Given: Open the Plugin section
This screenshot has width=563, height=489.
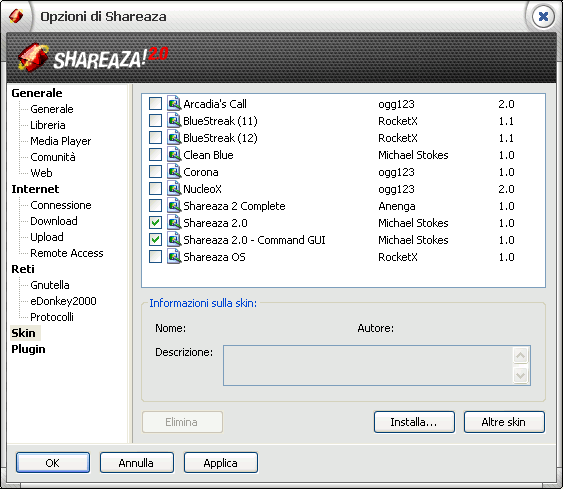Looking at the screenshot, I should pos(28,349).
